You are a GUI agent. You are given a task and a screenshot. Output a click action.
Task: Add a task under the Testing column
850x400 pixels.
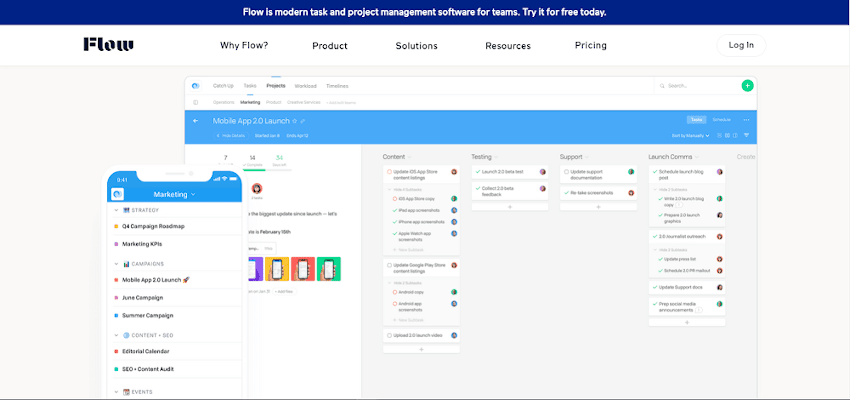click(x=510, y=207)
